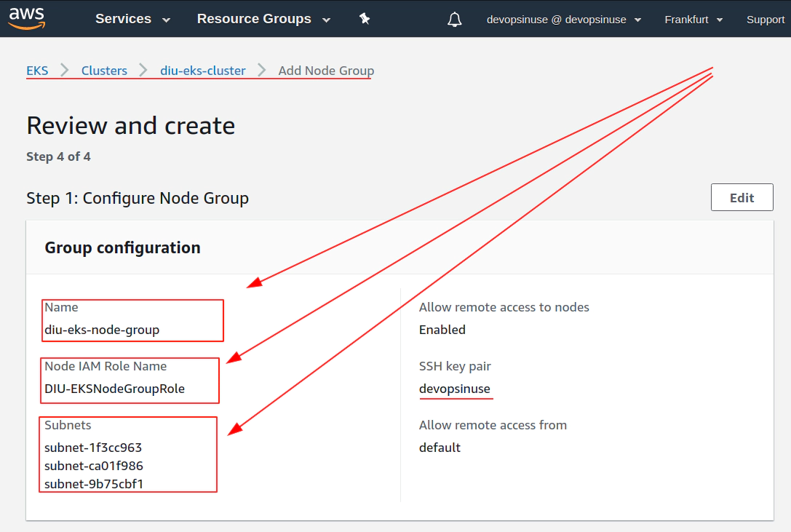Viewport: 791px width, 532px height.
Task: Open the devopsinuse account dropdown
Action: tap(563, 20)
